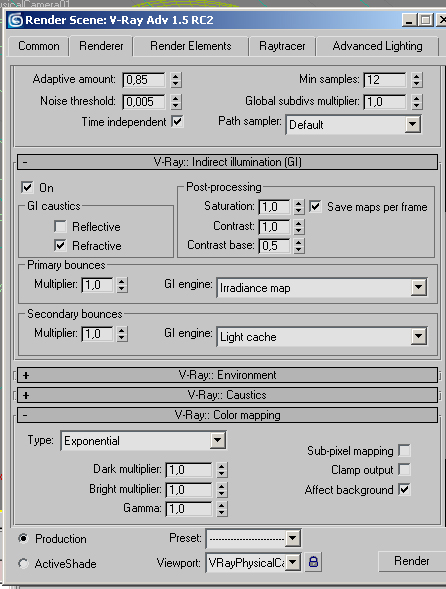Uncheck Affect background option
The image size is (446, 589).
[x=404, y=489]
